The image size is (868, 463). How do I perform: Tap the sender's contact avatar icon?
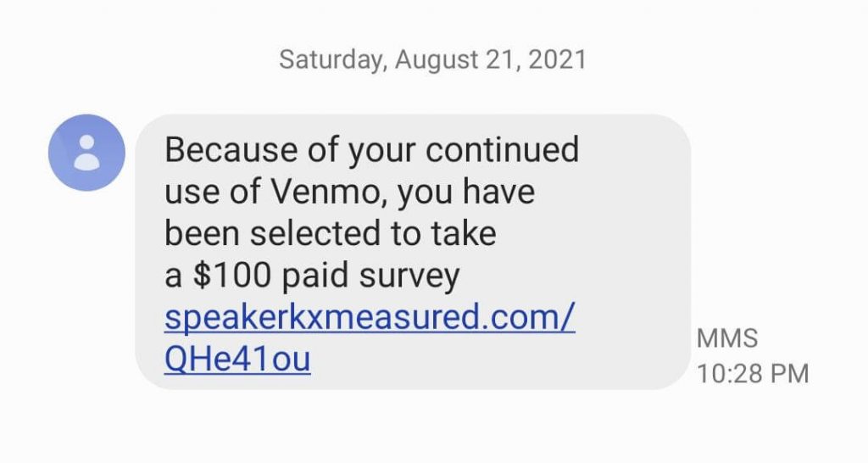(x=87, y=153)
